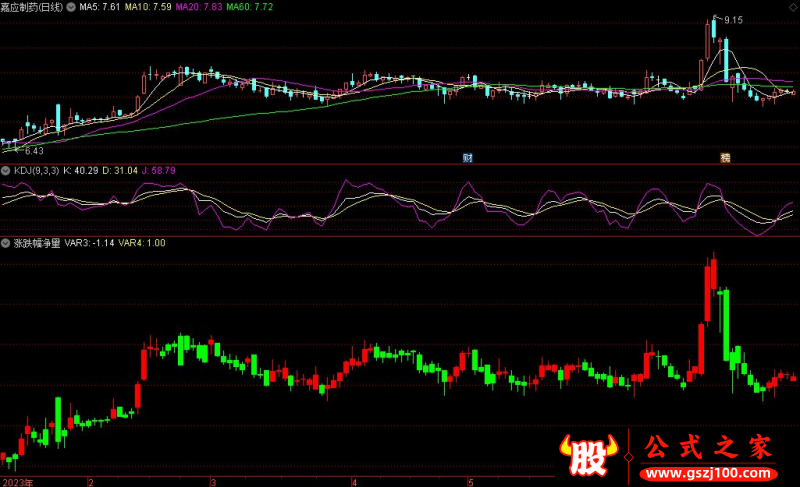Select the MA5: 7.61 legend label
The width and height of the screenshot is (800, 487).
click(x=100, y=6)
